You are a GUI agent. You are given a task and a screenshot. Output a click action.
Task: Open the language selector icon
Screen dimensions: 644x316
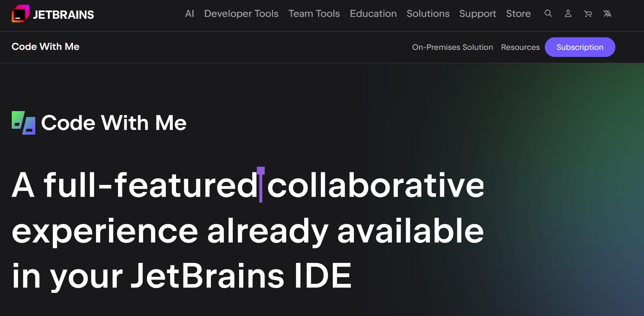608,14
